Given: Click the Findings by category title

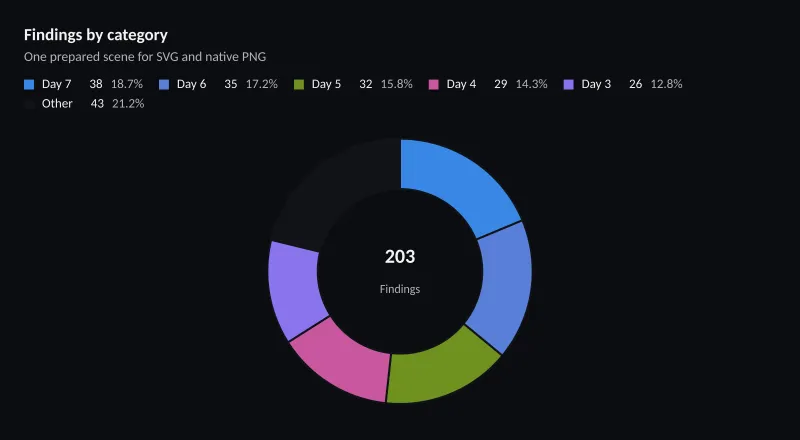Looking at the screenshot, I should pyautogui.click(x=96, y=35).
